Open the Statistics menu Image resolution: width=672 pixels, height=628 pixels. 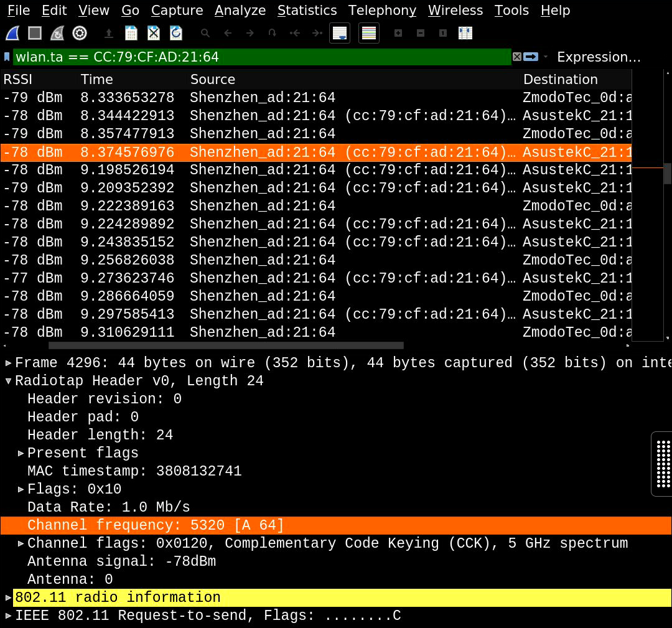point(307,11)
